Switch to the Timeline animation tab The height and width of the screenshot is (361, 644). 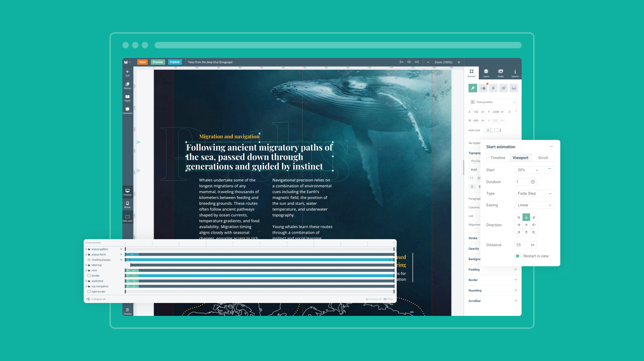click(498, 158)
